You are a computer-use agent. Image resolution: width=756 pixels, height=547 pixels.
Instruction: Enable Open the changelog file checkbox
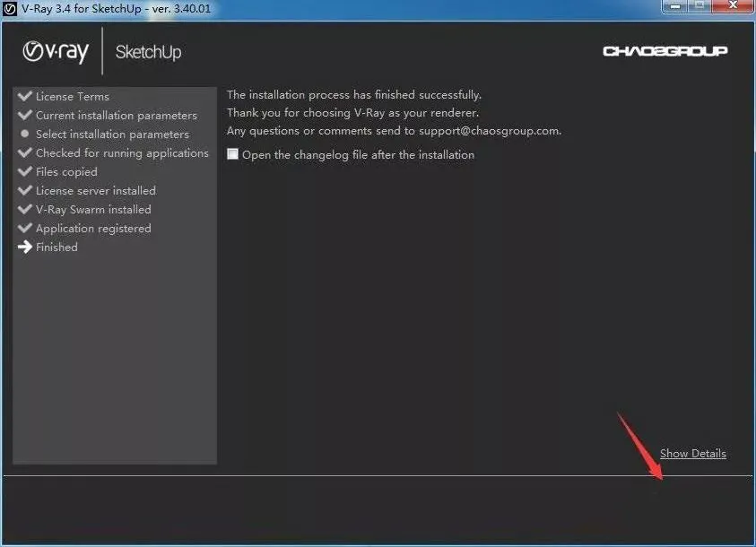232,153
